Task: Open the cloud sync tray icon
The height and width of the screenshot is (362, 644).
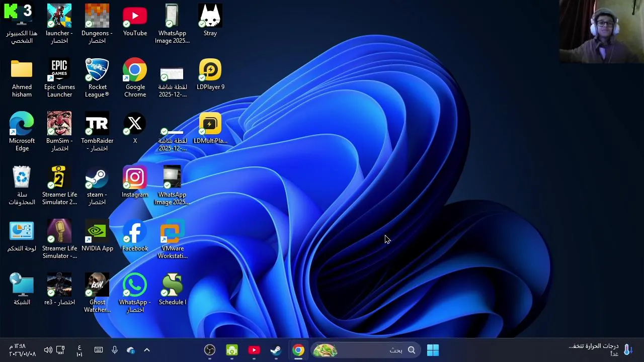Action: pyautogui.click(x=131, y=350)
